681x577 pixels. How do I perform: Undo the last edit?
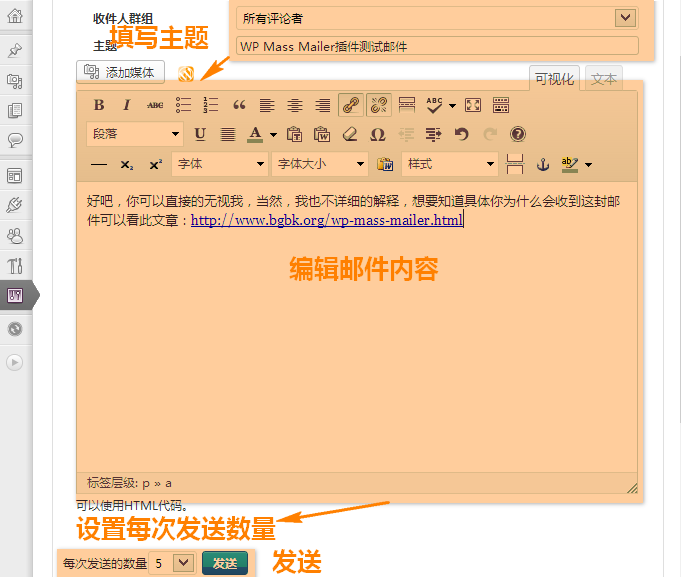point(461,134)
